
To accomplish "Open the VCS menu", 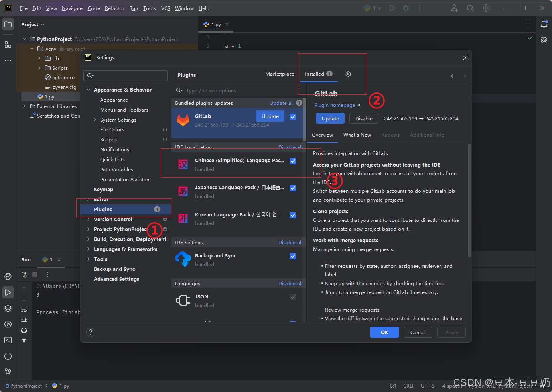I will pyautogui.click(x=166, y=8).
